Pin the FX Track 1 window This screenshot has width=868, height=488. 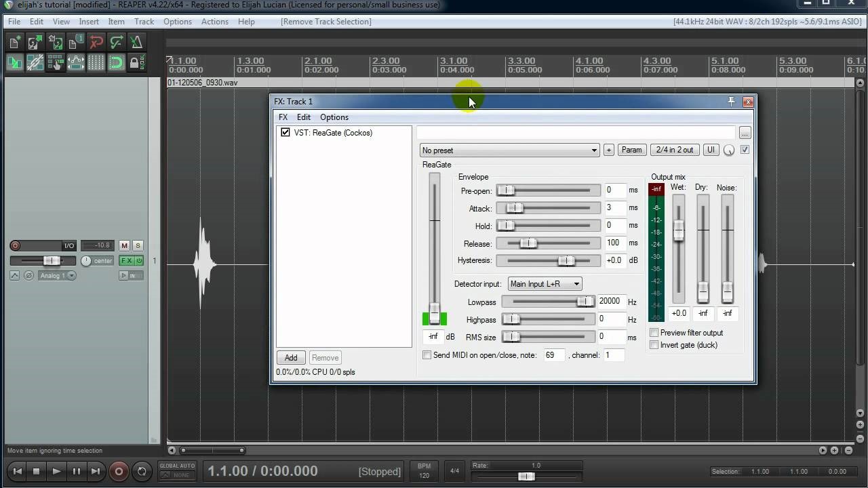point(731,102)
